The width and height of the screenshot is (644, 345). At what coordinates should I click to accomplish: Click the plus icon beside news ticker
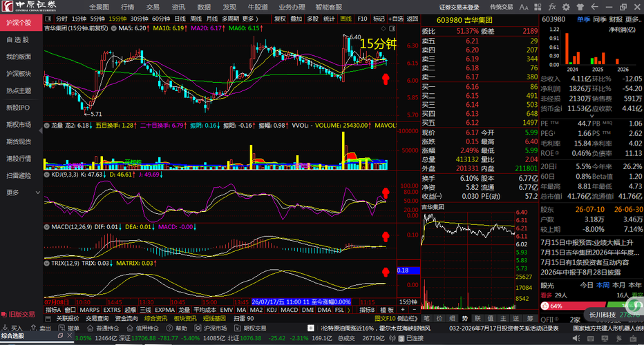pos(311,328)
